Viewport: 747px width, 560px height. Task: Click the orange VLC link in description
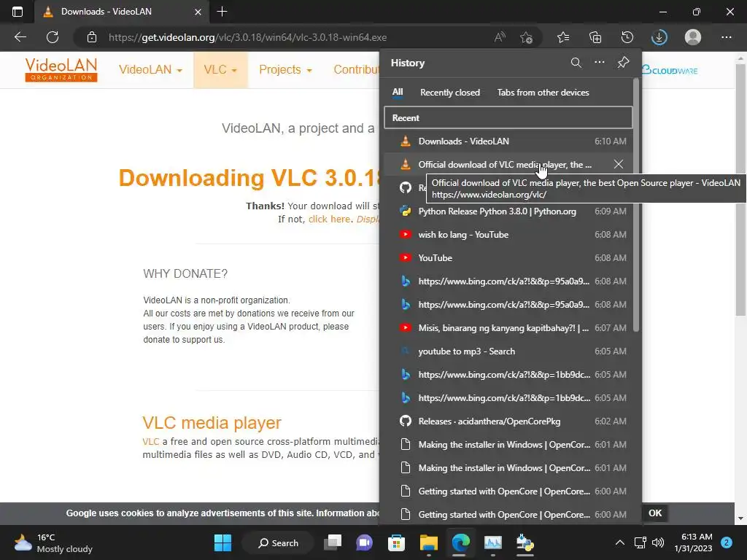pyautogui.click(x=150, y=441)
